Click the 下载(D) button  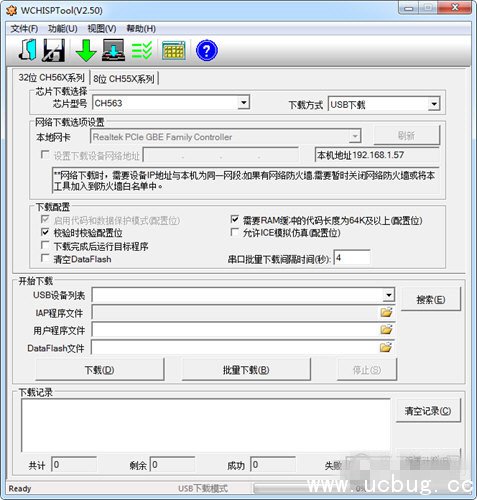100,370
